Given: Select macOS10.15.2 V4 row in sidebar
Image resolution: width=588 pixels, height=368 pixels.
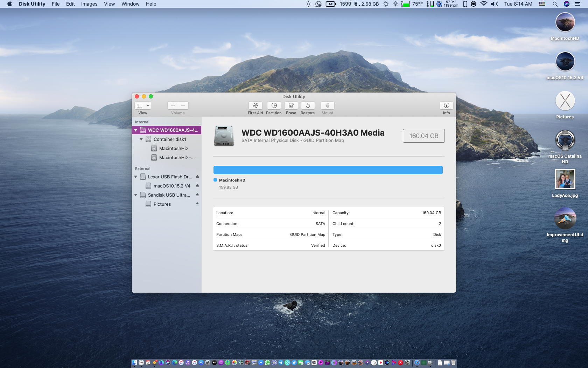Looking at the screenshot, I should click(167, 186).
